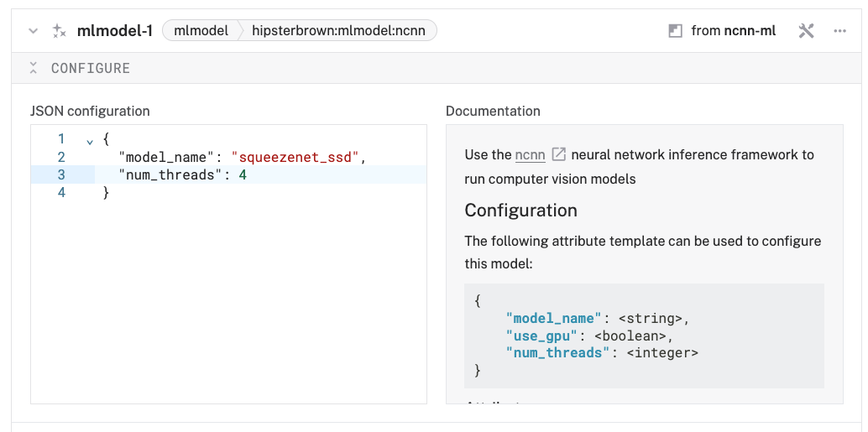This screenshot has height=432, width=868.
Task: Click the external link icon after ncnn
Action: (x=558, y=154)
